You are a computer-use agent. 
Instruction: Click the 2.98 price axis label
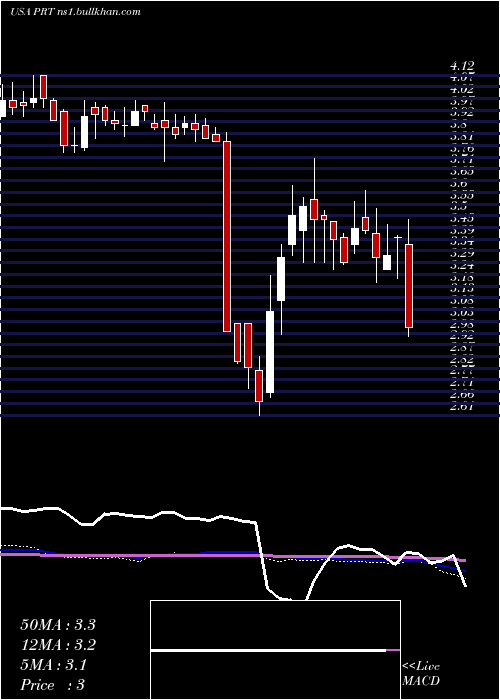pos(462,325)
